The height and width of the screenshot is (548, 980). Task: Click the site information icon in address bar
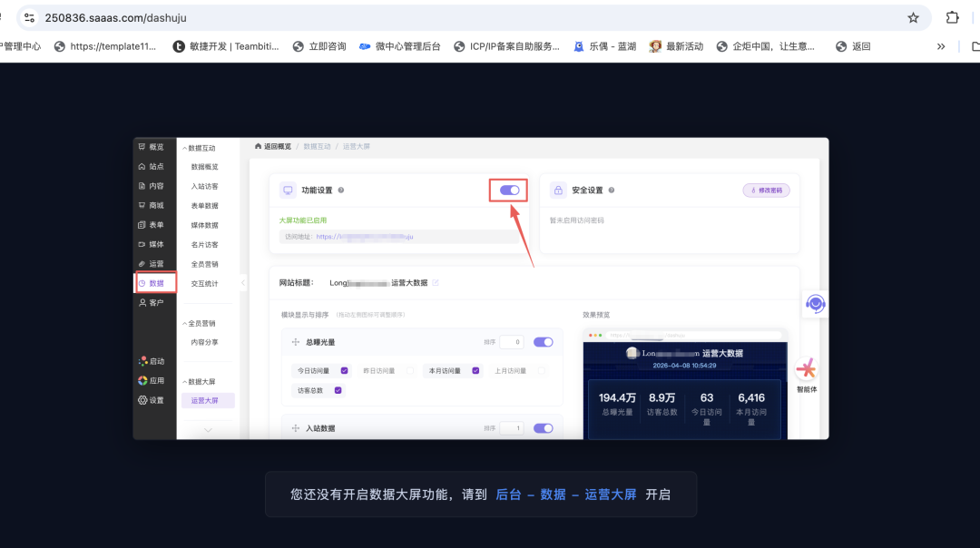29,18
